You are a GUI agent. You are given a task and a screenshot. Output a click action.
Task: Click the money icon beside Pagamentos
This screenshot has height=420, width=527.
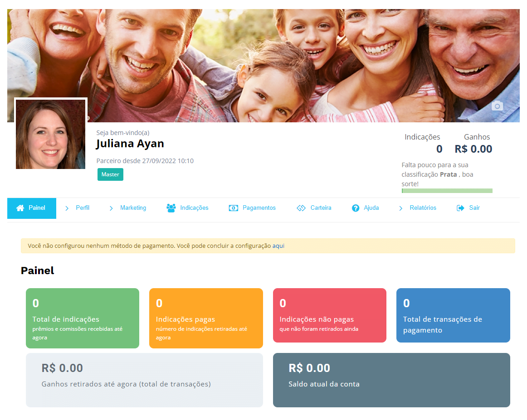coord(234,208)
